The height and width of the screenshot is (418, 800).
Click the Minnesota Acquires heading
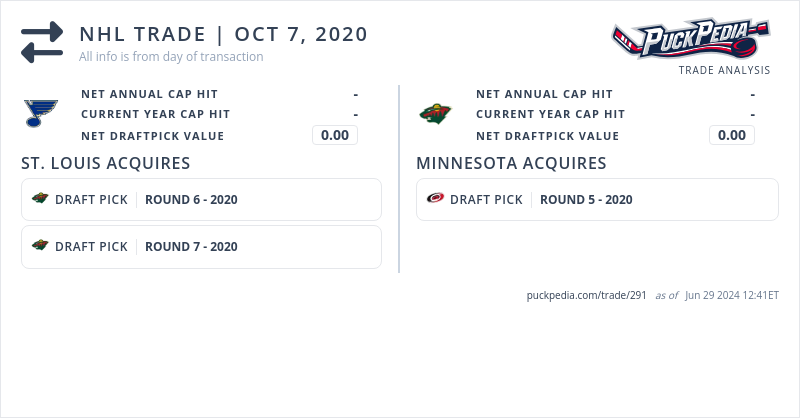tap(511, 163)
